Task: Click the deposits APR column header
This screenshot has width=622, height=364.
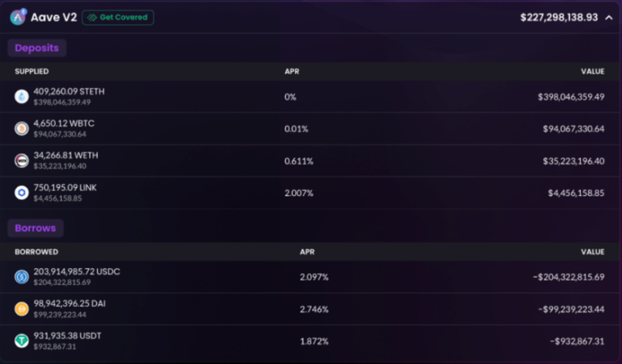Action: 292,71
